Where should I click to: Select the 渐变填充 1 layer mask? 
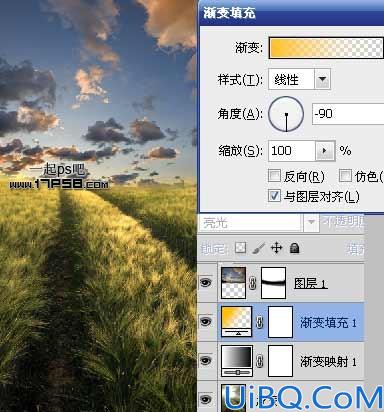click(x=281, y=322)
